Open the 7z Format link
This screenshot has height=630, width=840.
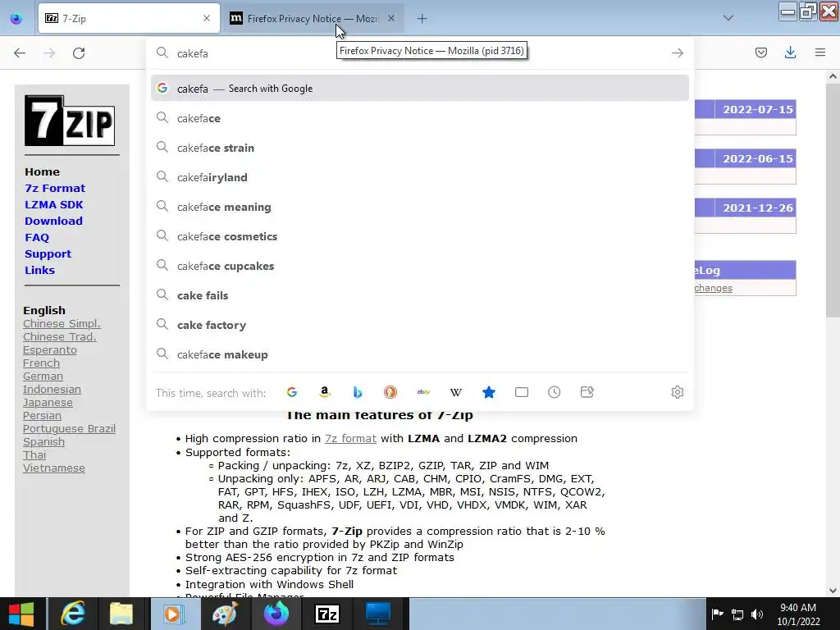tap(55, 188)
